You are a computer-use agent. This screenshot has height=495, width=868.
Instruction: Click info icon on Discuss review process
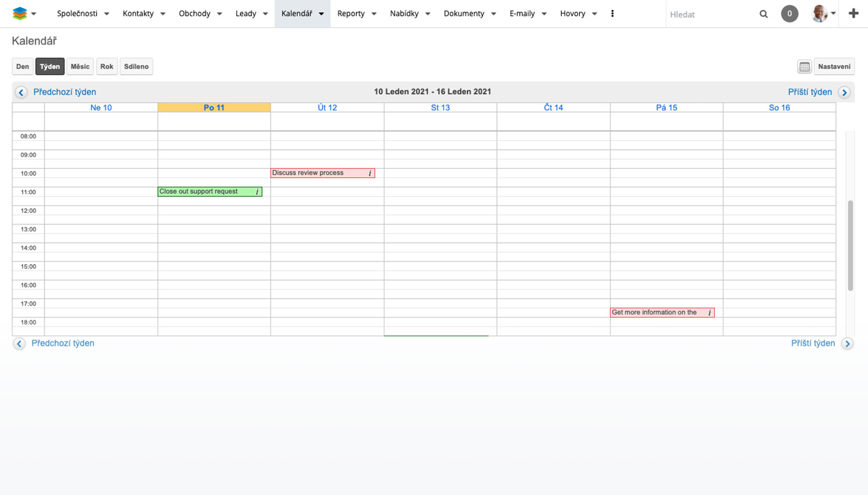point(370,173)
